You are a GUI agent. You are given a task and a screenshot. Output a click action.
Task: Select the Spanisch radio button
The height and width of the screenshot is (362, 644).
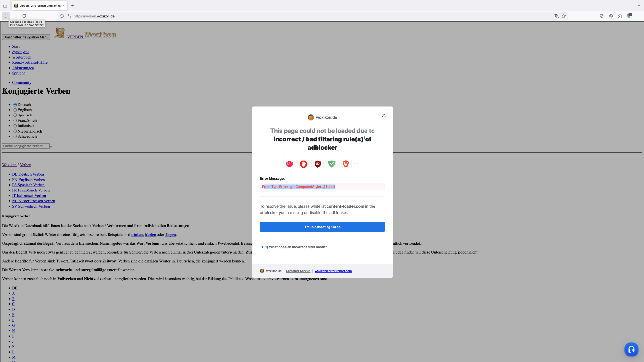click(x=15, y=115)
